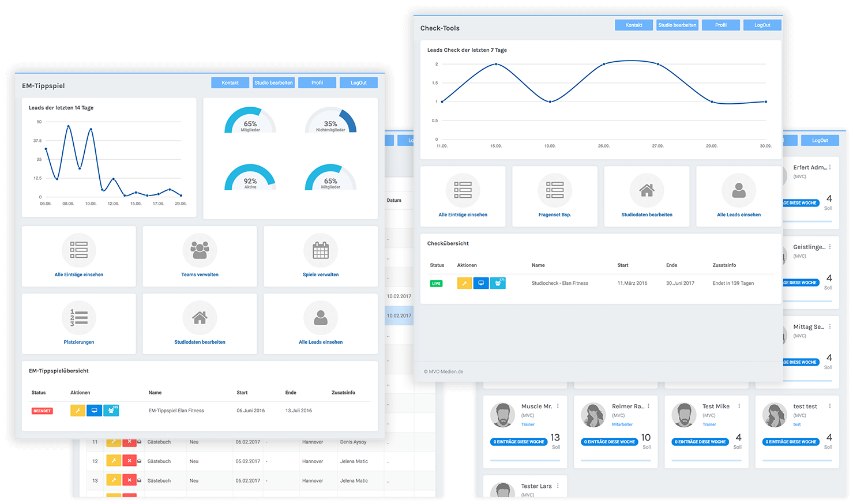
Task: Click the envelope icon in Gästebuch row 13
Action: (140, 480)
